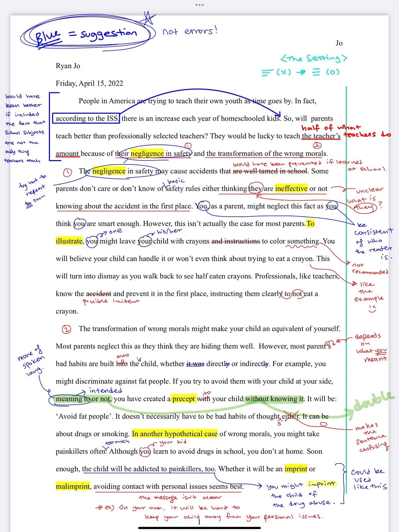This screenshot has width=399, height=532.
Task: Tap the home indicator bar at the bottom
Action: click(199, 528)
